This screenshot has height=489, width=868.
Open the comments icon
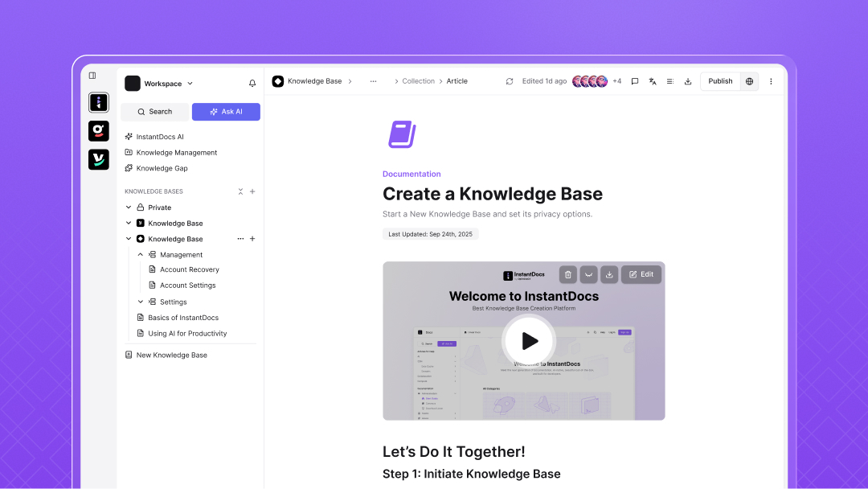tap(635, 81)
